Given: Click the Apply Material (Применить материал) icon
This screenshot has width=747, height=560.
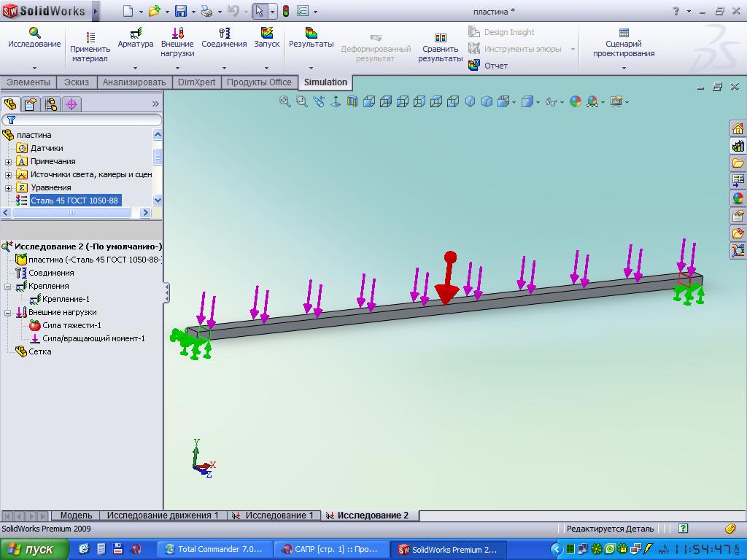Looking at the screenshot, I should pos(90,37).
